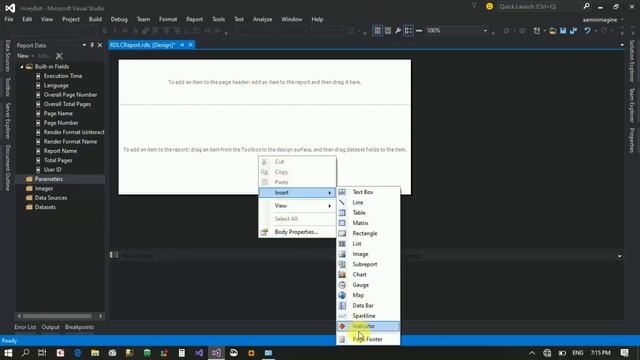Click the undo toolbar icon
This screenshot has width=640, height=360.
coord(587,31)
